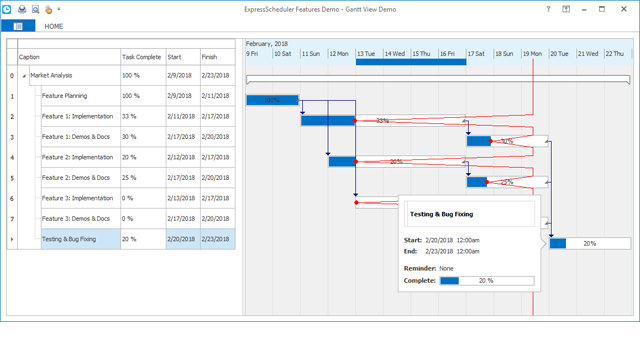640x360 pixels.
Task: Click the clock application icon
Action: pos(7,9)
